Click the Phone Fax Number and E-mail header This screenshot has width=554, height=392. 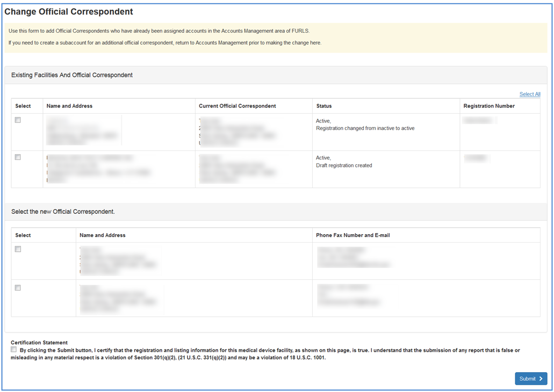352,235
